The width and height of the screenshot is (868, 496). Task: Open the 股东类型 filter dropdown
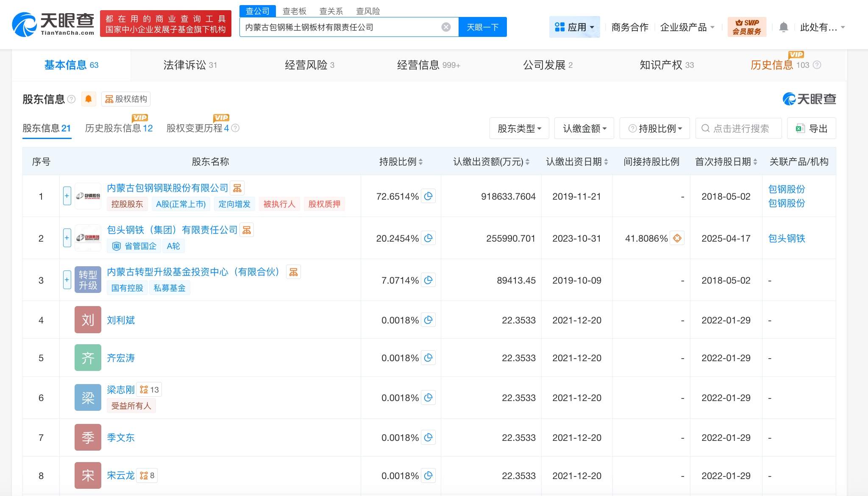coord(519,128)
